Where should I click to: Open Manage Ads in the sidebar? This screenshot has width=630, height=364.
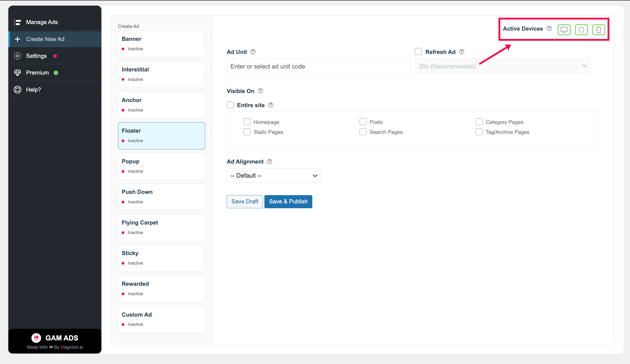[x=55, y=22]
